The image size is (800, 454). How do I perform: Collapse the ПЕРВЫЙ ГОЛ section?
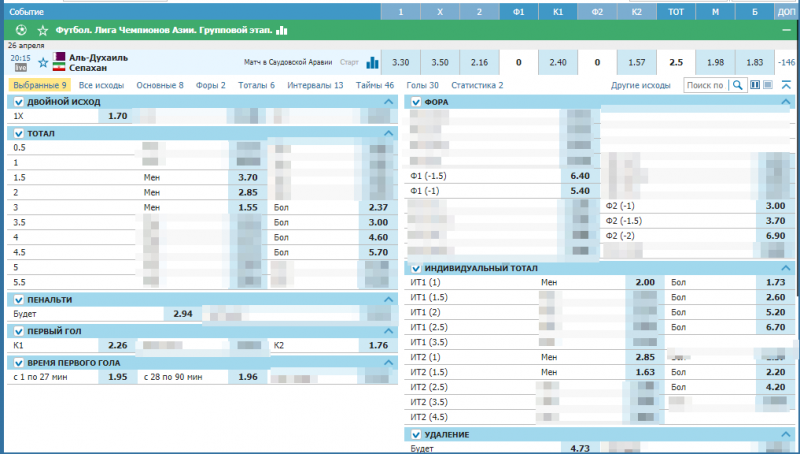(x=390, y=330)
